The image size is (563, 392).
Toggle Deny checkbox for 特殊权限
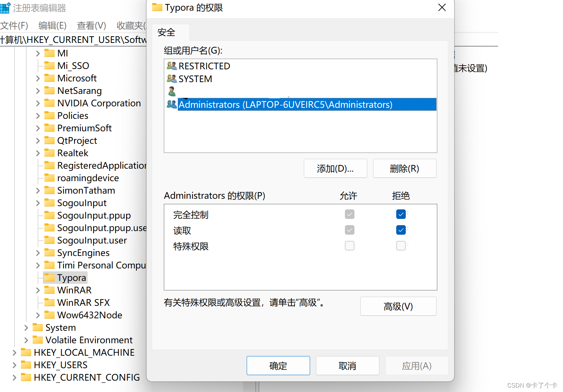(x=401, y=246)
